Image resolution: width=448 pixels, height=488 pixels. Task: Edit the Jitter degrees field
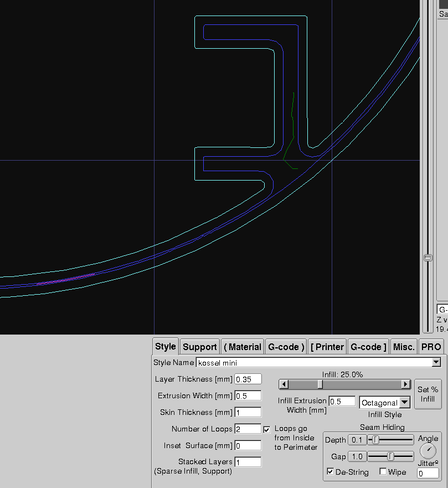click(x=428, y=474)
